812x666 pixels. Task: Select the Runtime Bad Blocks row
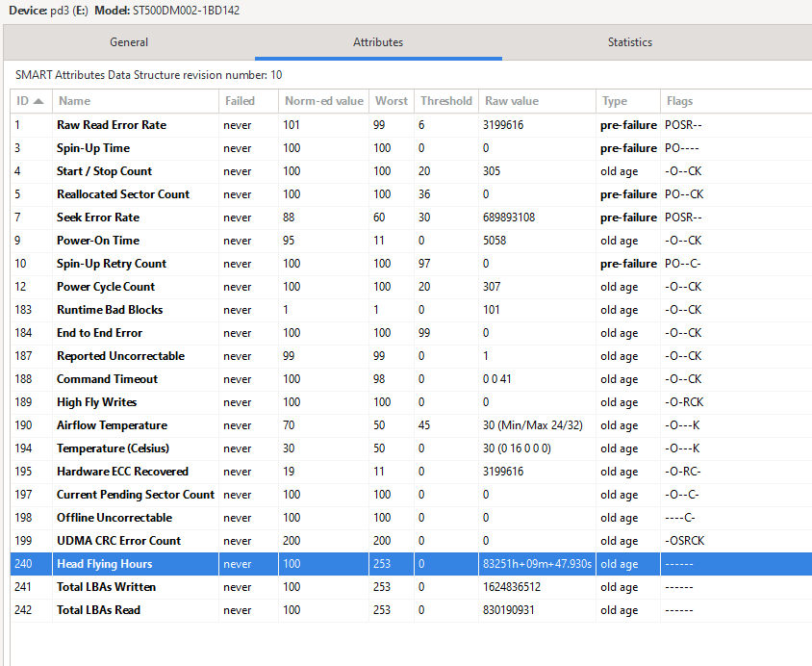110,310
